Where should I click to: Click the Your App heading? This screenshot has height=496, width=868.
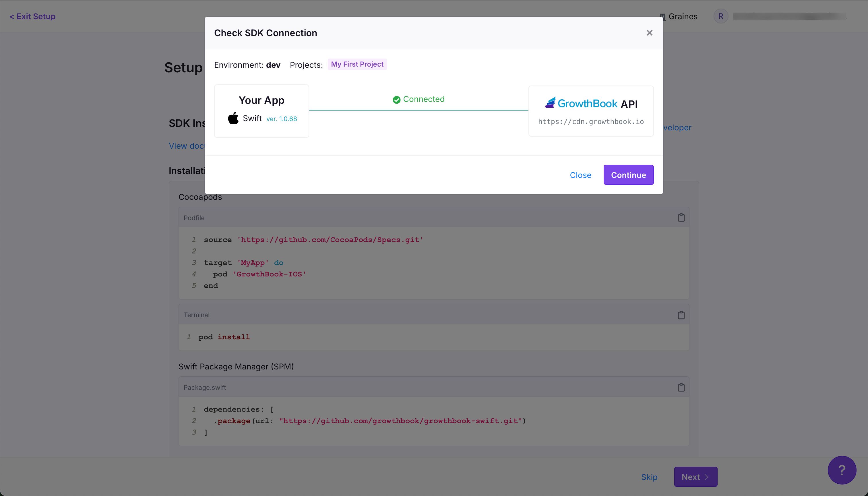tap(261, 100)
